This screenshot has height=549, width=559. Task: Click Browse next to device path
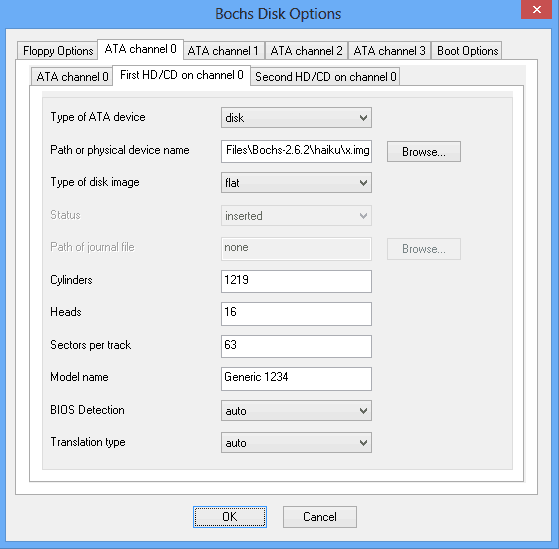tap(424, 152)
